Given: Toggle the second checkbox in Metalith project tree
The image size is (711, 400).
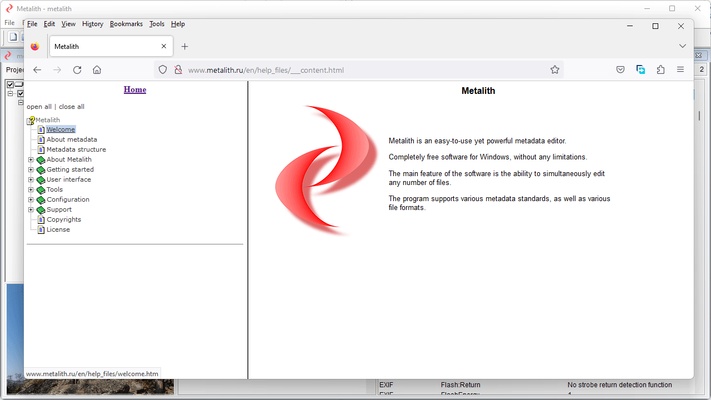Looking at the screenshot, I should [x=20, y=93].
